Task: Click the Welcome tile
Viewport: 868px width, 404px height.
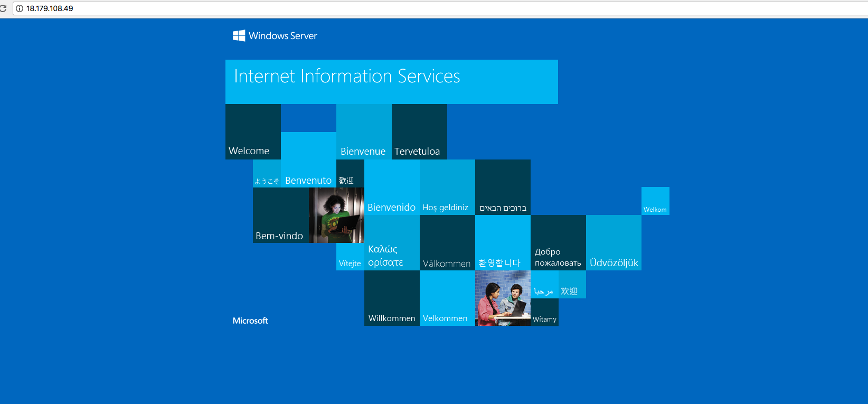Action: [253, 131]
